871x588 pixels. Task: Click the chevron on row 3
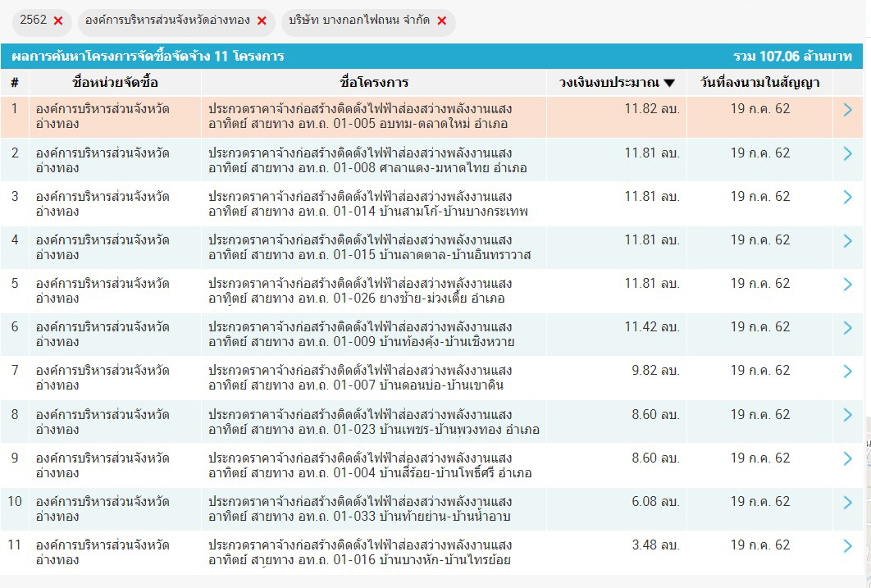click(847, 197)
